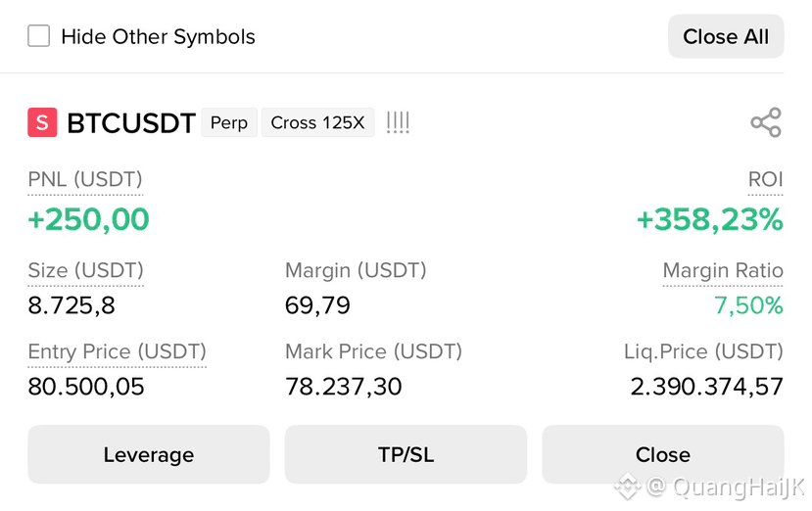Tap the Size (USDT) label
This screenshot has width=812, height=511.
point(85,270)
